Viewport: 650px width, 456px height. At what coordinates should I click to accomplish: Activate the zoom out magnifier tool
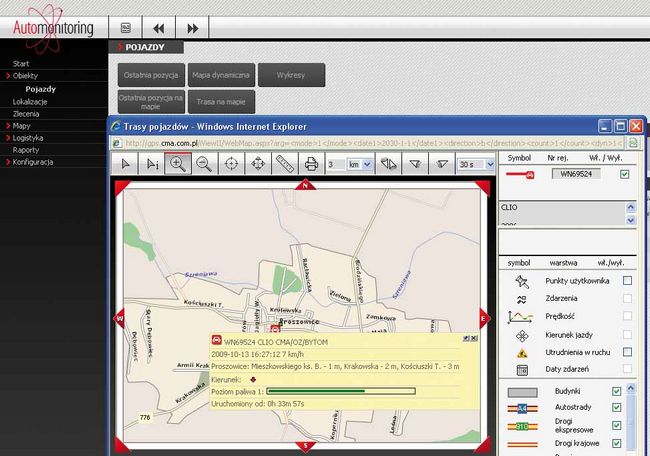click(x=204, y=164)
